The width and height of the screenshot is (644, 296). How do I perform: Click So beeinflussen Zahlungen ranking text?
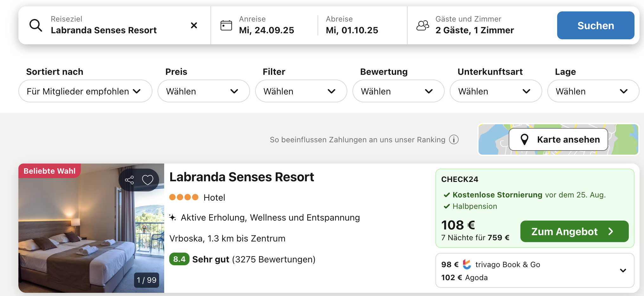point(357,139)
